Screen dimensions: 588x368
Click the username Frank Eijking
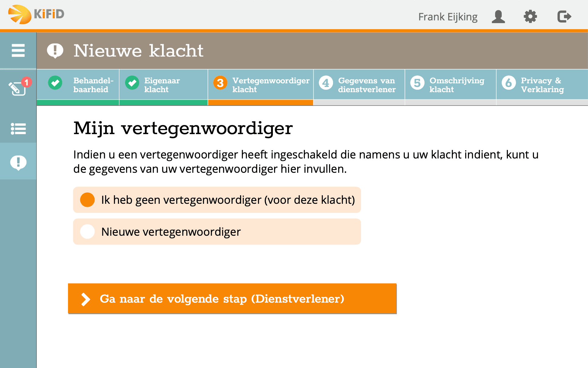click(x=448, y=17)
